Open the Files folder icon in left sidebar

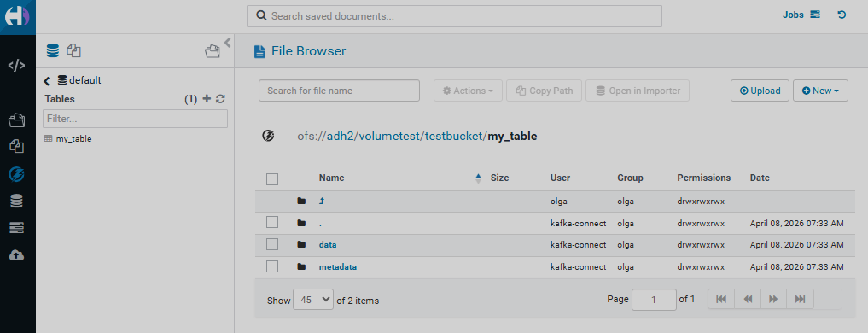click(x=16, y=120)
